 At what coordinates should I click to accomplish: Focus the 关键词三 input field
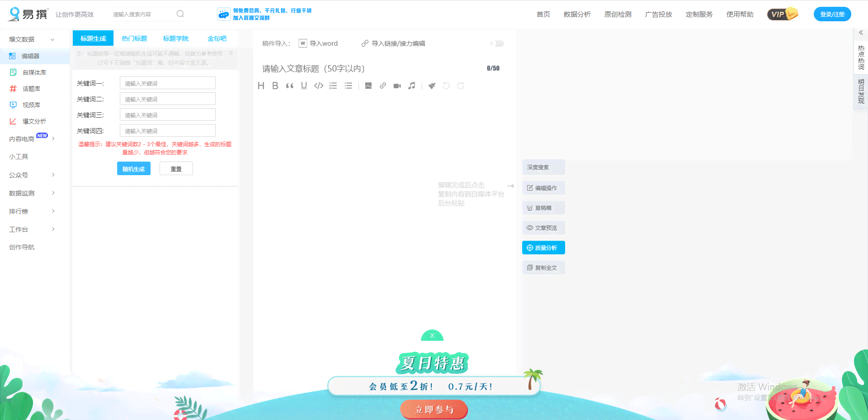pos(168,115)
